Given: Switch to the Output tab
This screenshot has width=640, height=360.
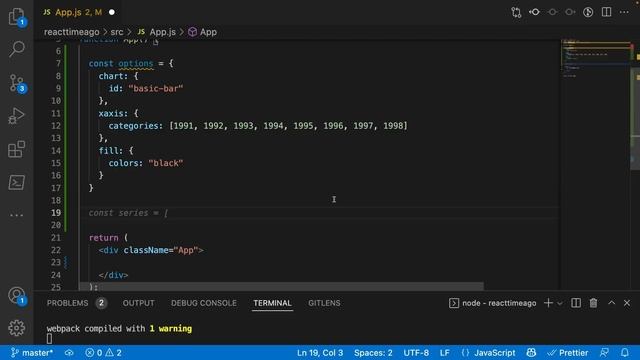Looking at the screenshot, I should tap(138, 303).
